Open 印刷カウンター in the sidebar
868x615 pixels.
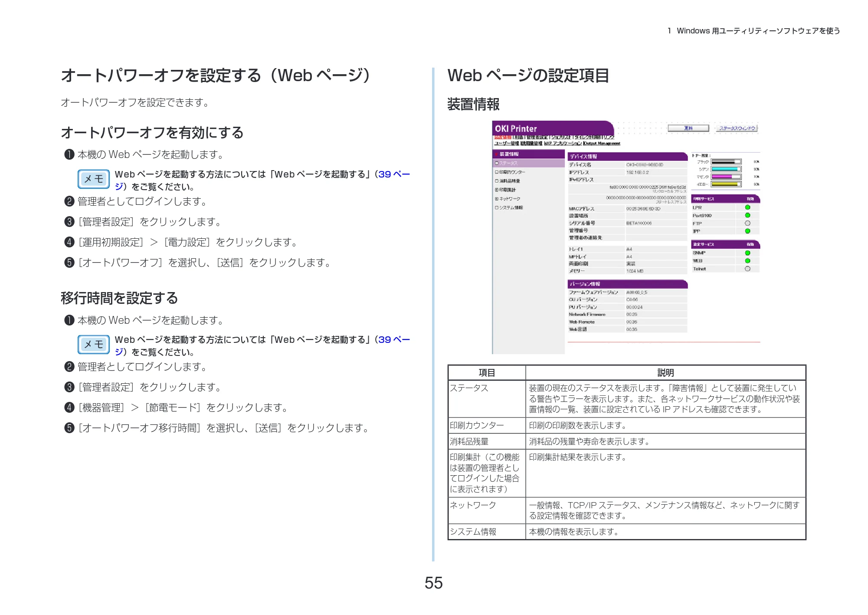[x=512, y=172]
